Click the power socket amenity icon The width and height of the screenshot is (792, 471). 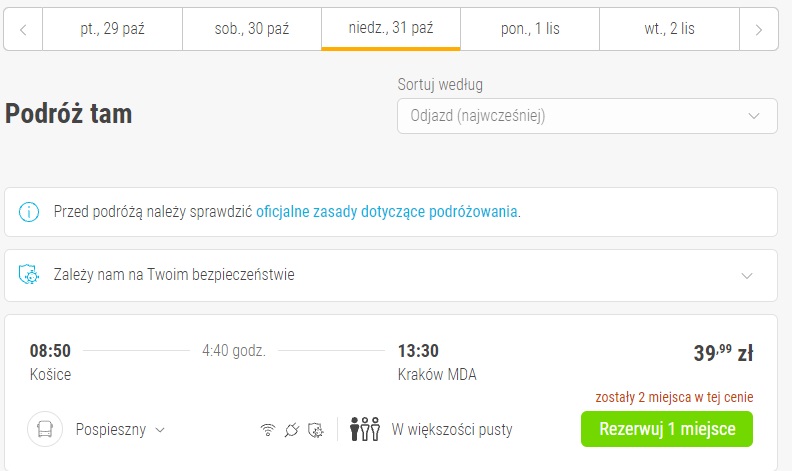(x=292, y=430)
